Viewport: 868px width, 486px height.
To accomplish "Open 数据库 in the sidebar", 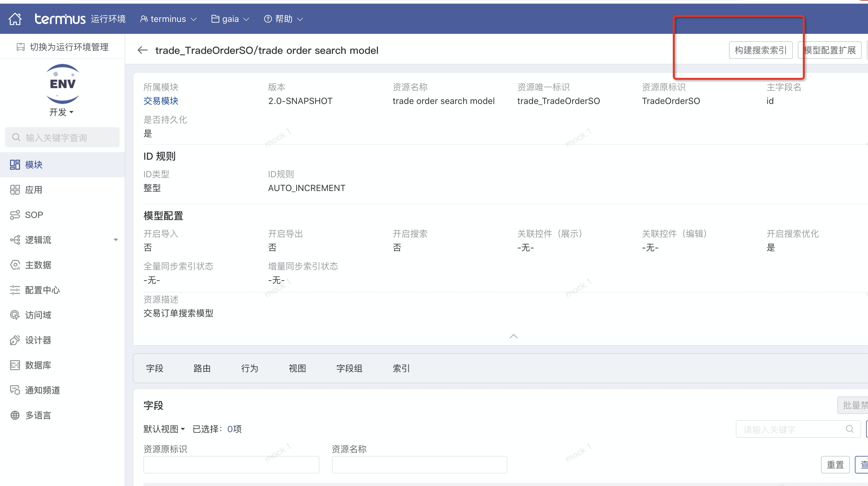I will (62, 365).
